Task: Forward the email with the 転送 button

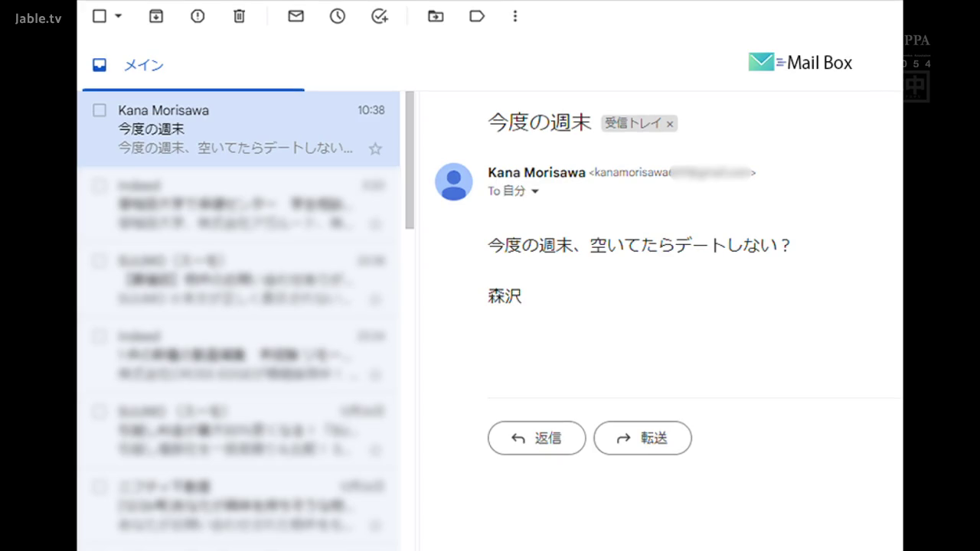Action: point(642,438)
